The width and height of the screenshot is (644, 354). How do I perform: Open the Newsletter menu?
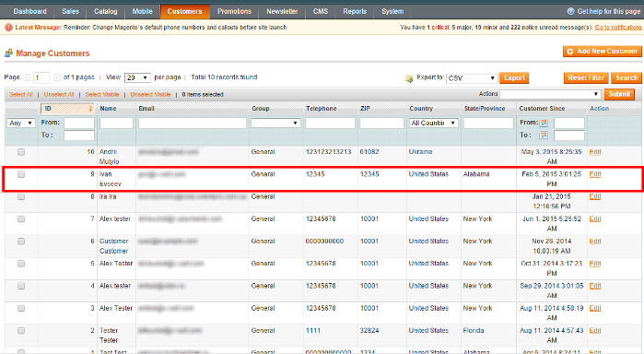(282, 11)
